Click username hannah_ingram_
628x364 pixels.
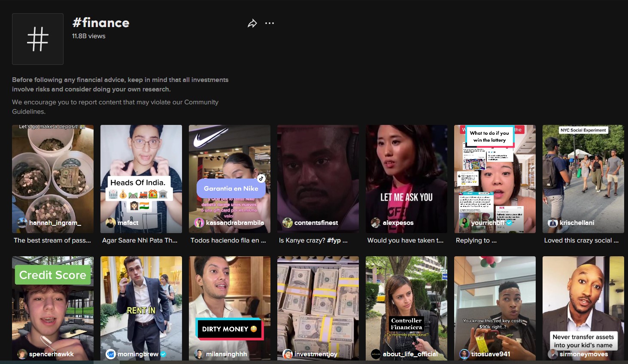point(55,223)
